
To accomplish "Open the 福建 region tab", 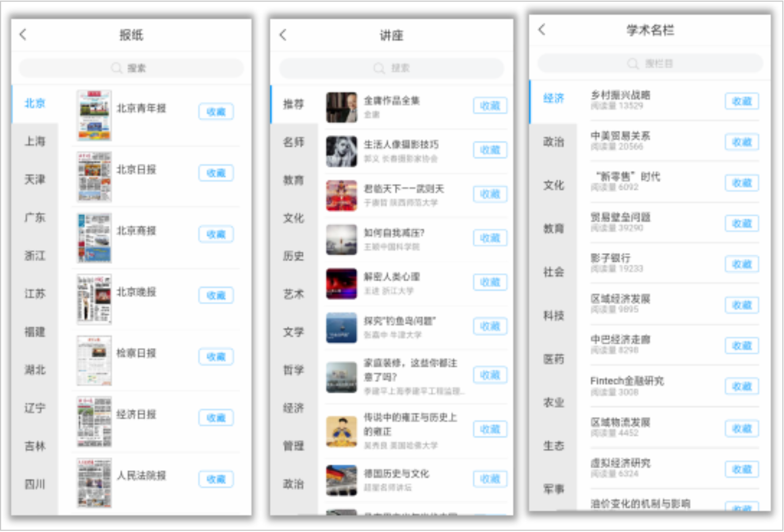I will [x=35, y=332].
